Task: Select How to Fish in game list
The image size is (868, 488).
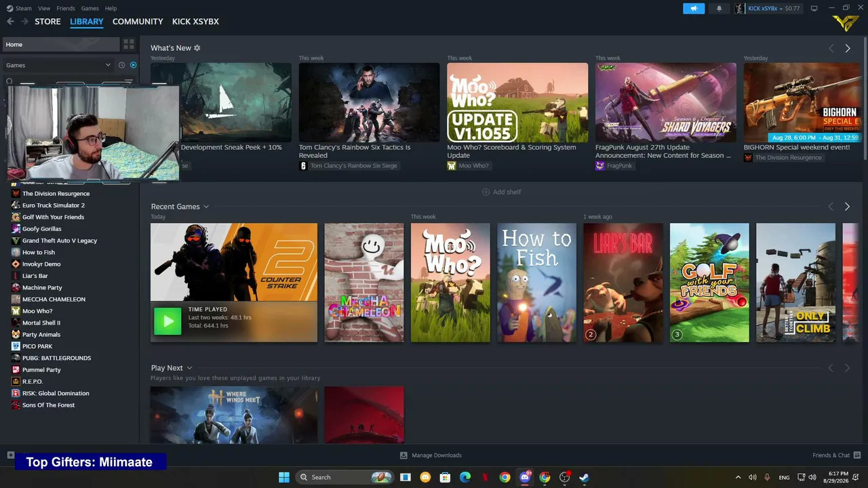Action: tap(39, 252)
